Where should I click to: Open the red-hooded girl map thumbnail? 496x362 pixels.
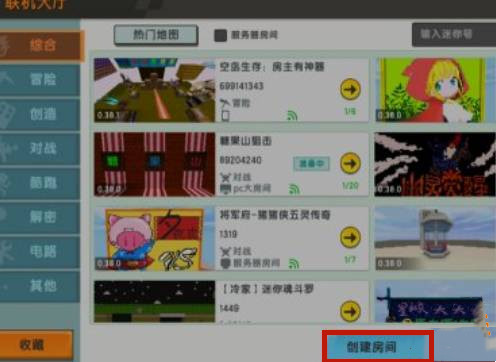435,90
